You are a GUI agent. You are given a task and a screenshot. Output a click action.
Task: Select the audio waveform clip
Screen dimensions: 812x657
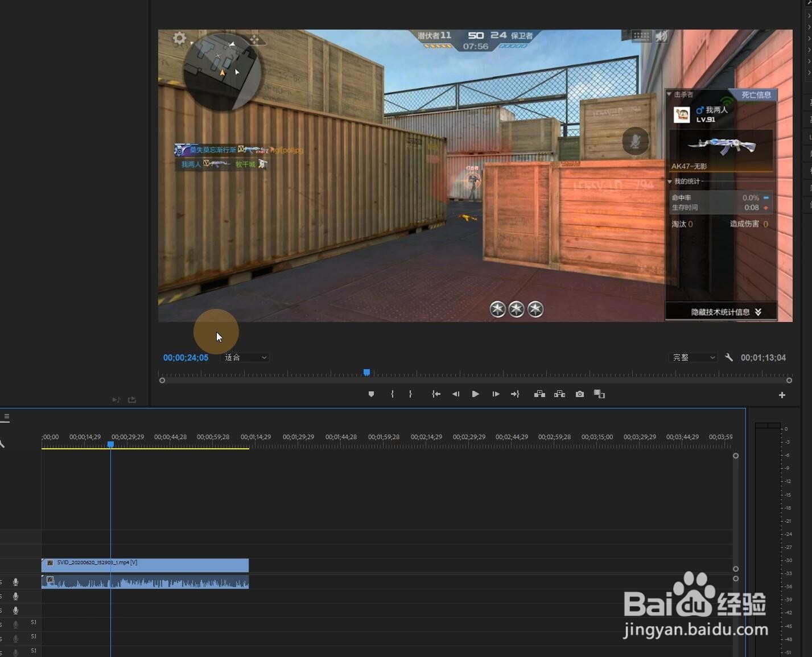tap(145, 581)
